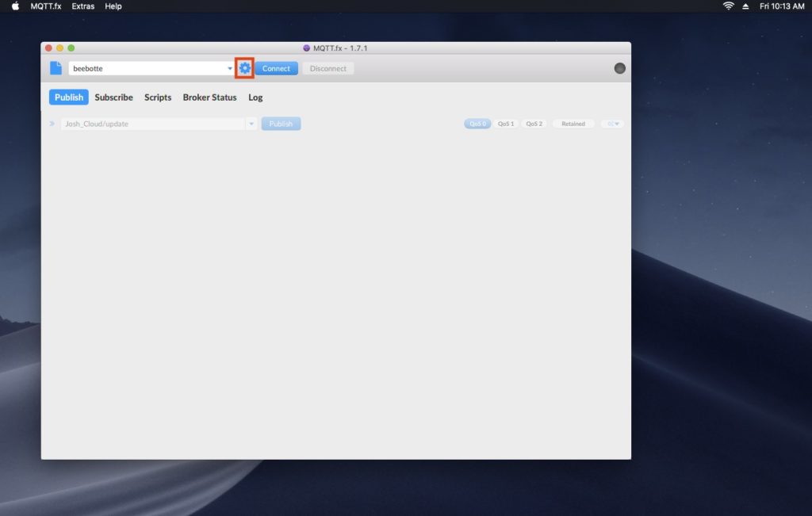Open the MQTT.fx application menu
This screenshot has width=812, height=516.
(x=45, y=6)
